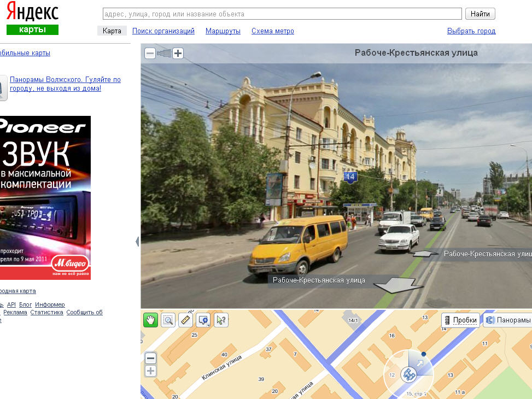The width and height of the screenshot is (532, 399).
Task: Collapse the left sidebar with the arrow
Action: (137, 242)
